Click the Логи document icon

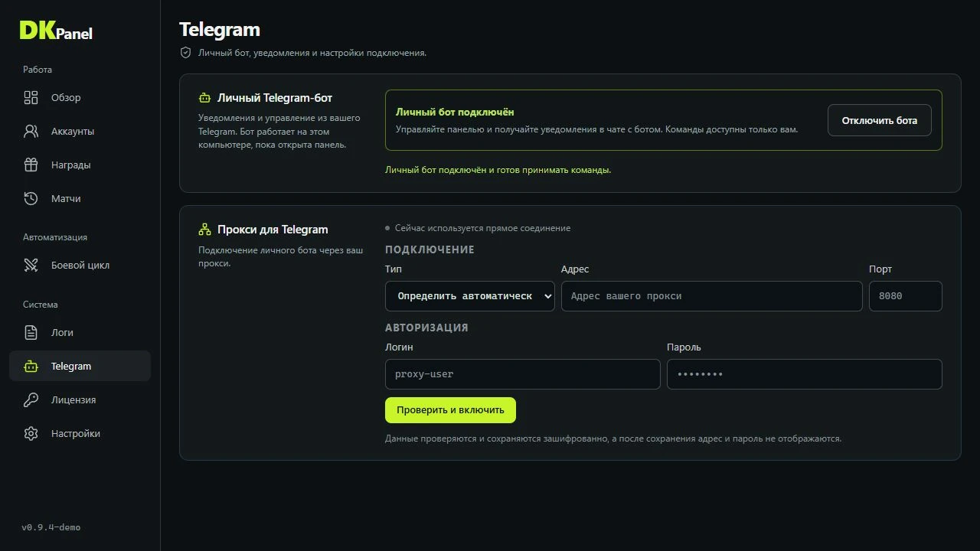[x=31, y=332]
